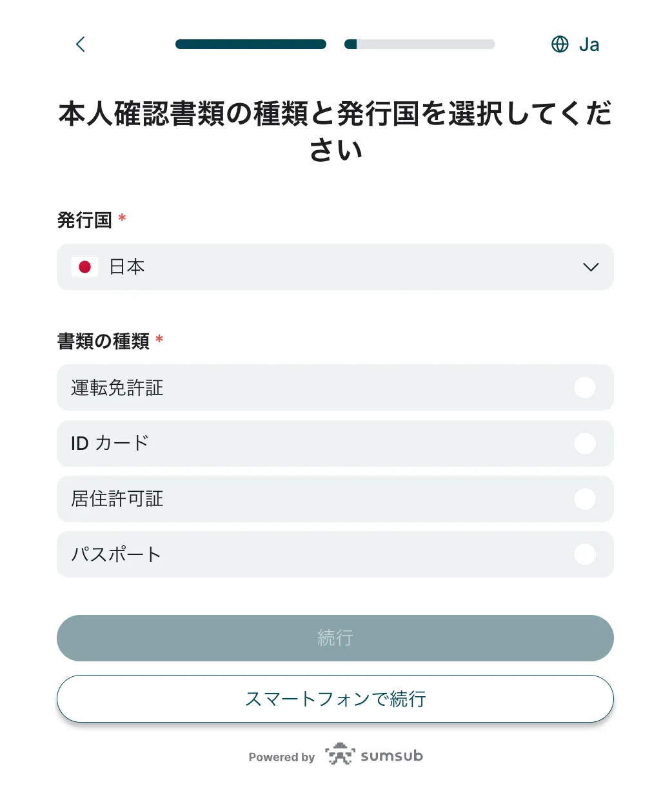Click the second progress bar segment
Screen dimensions: 672x789
pos(419,44)
